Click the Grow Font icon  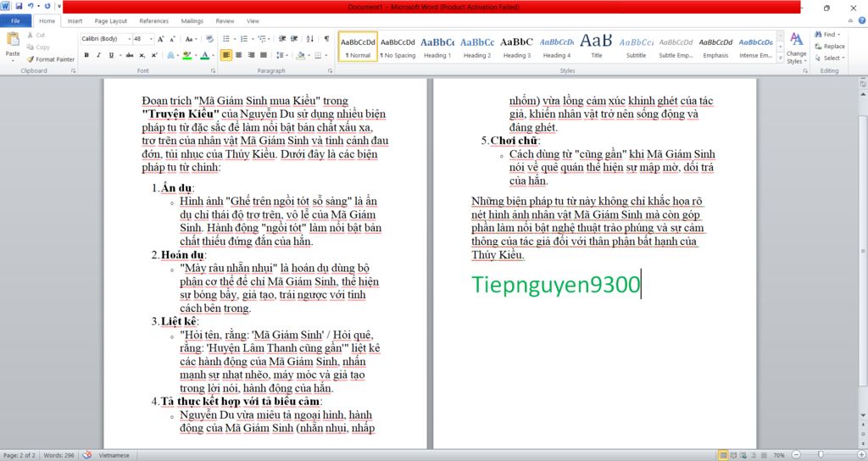point(160,39)
